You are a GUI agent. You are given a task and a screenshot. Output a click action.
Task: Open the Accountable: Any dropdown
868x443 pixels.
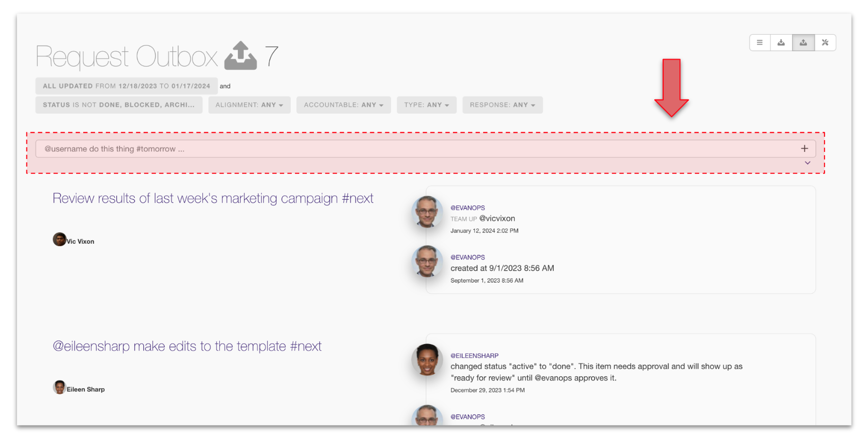point(343,105)
